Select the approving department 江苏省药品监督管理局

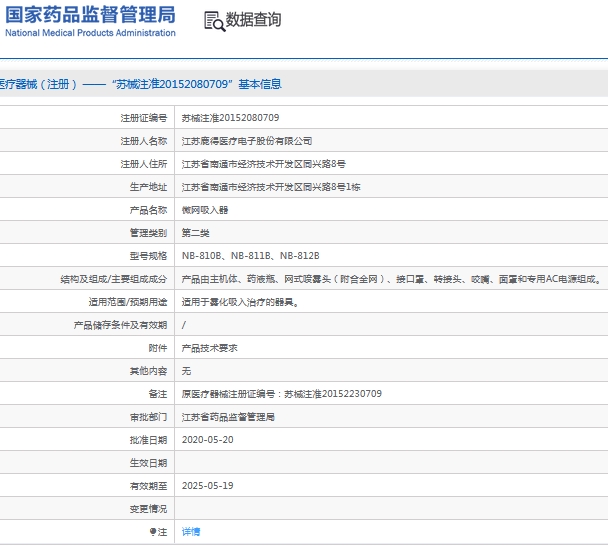click(x=228, y=417)
